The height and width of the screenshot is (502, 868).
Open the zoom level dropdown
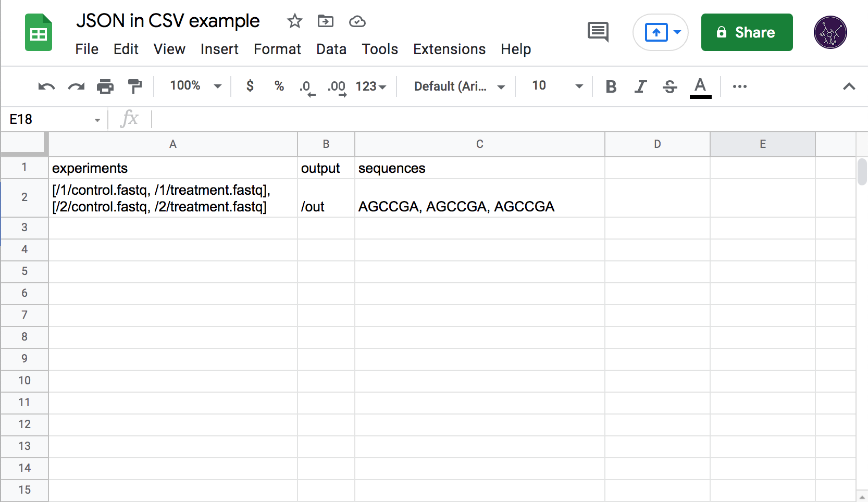point(193,86)
